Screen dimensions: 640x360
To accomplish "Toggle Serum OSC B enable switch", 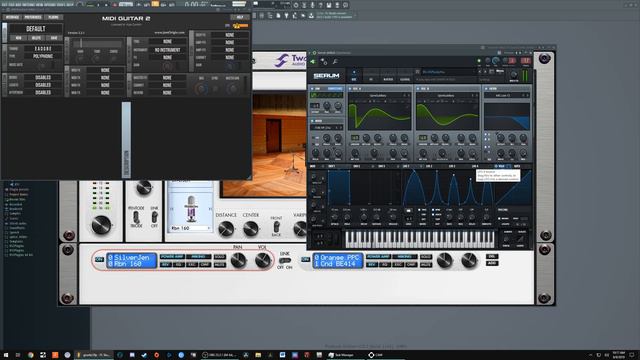I will [x=418, y=89].
